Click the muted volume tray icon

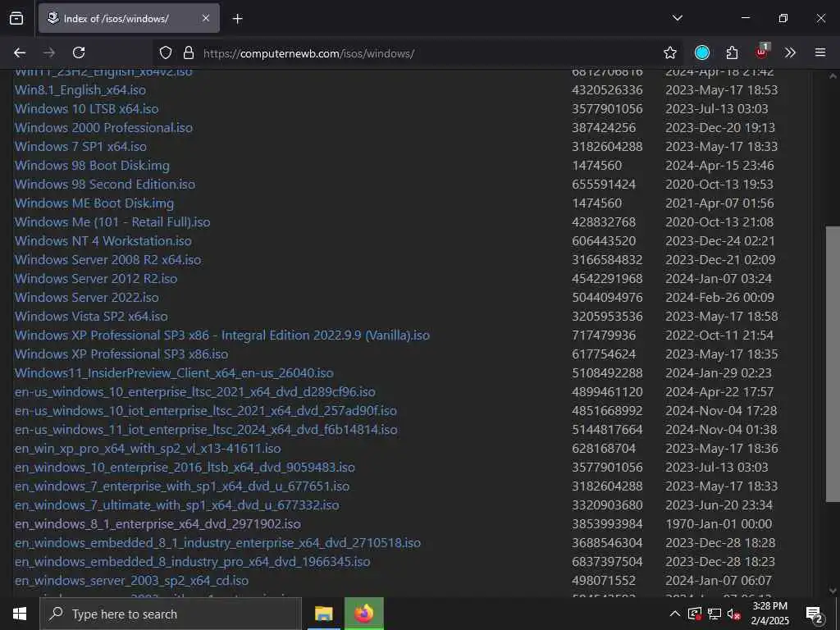tap(734, 614)
